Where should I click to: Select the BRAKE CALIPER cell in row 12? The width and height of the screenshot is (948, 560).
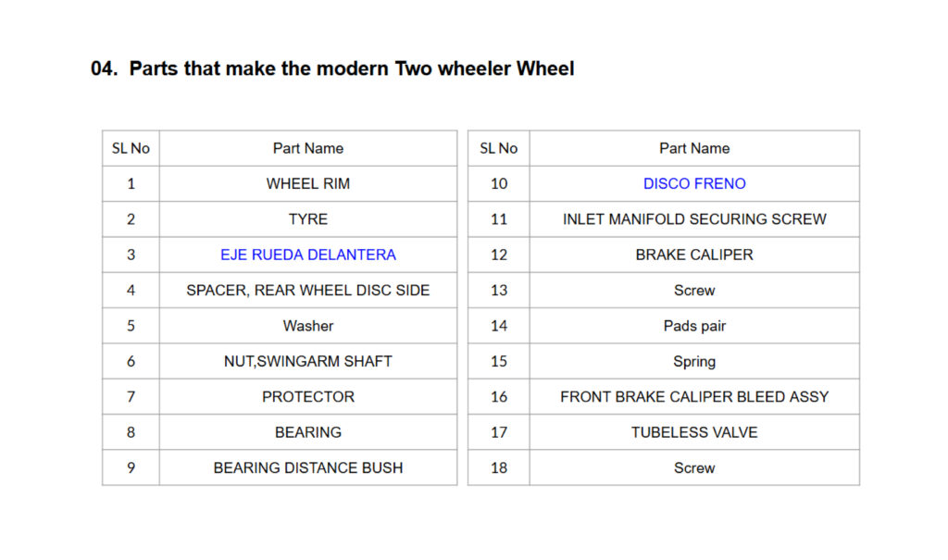694,255
